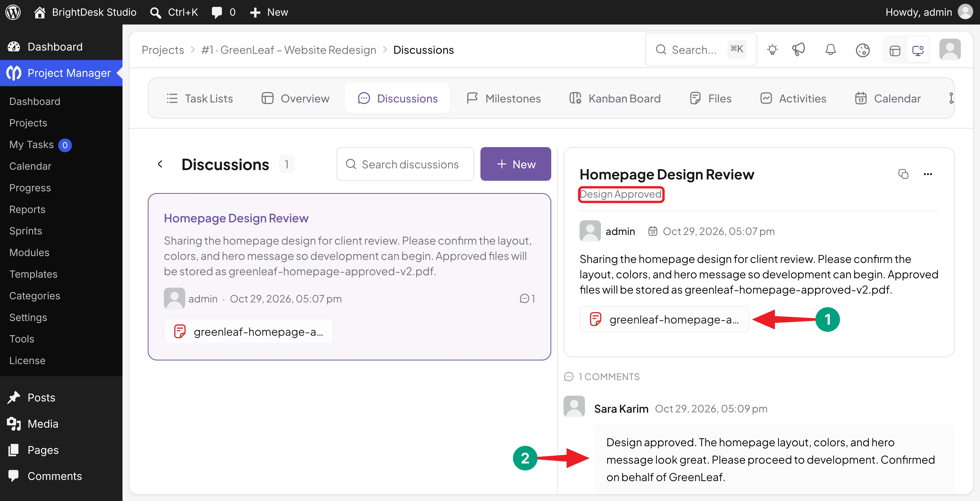
Task: Click the copy icon beside discussion title
Action: 903,174
